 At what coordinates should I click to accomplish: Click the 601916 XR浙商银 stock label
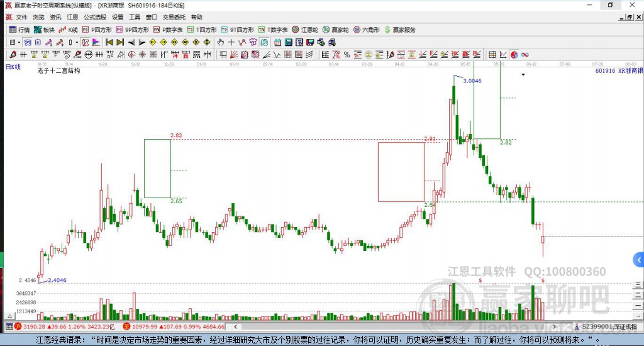pyautogui.click(x=619, y=70)
